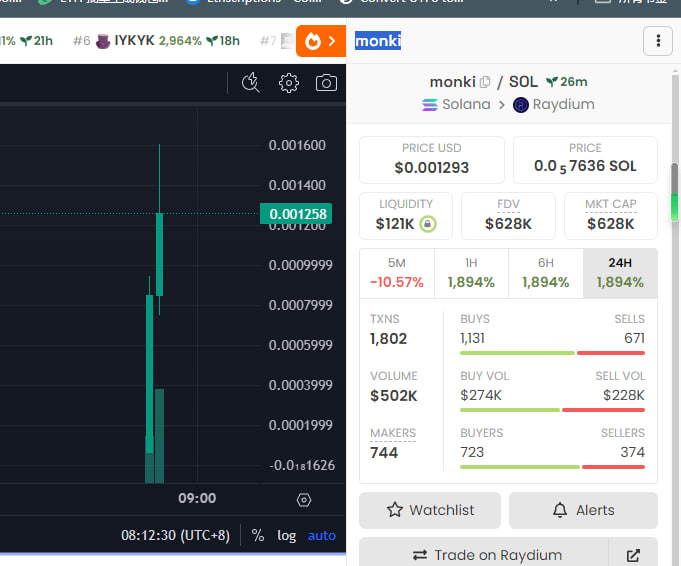The width and height of the screenshot is (681, 566).
Task: Click the buyers versus sellers ratio bar
Action: [x=552, y=467]
